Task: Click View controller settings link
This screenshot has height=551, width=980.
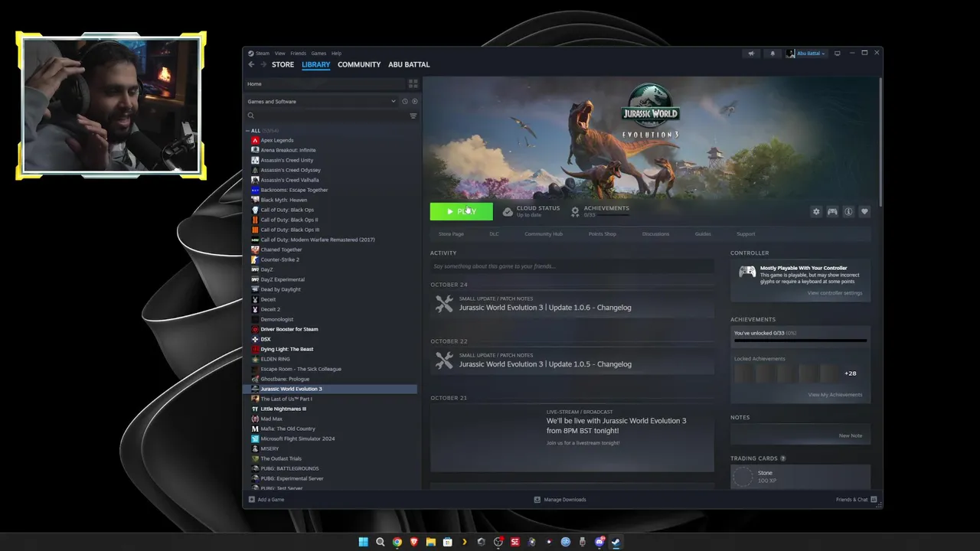Action: [835, 293]
